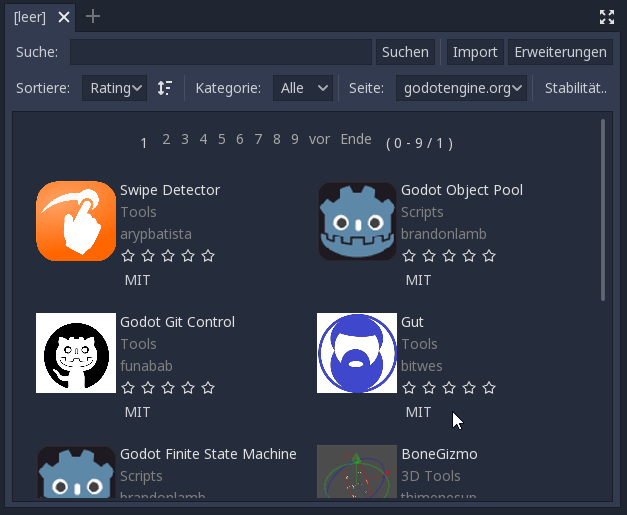Image resolution: width=627 pixels, height=515 pixels.
Task: Click the first star of Swipe Detector rating
Action: (128, 256)
